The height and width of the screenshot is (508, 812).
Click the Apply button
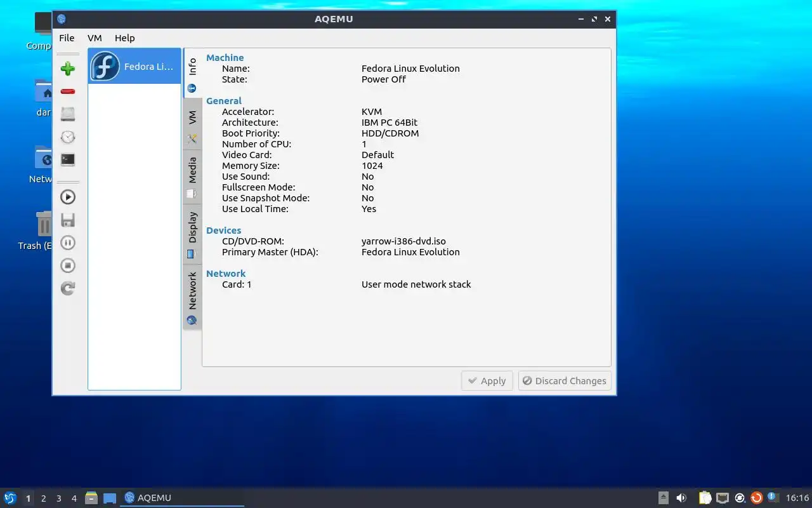pos(487,381)
